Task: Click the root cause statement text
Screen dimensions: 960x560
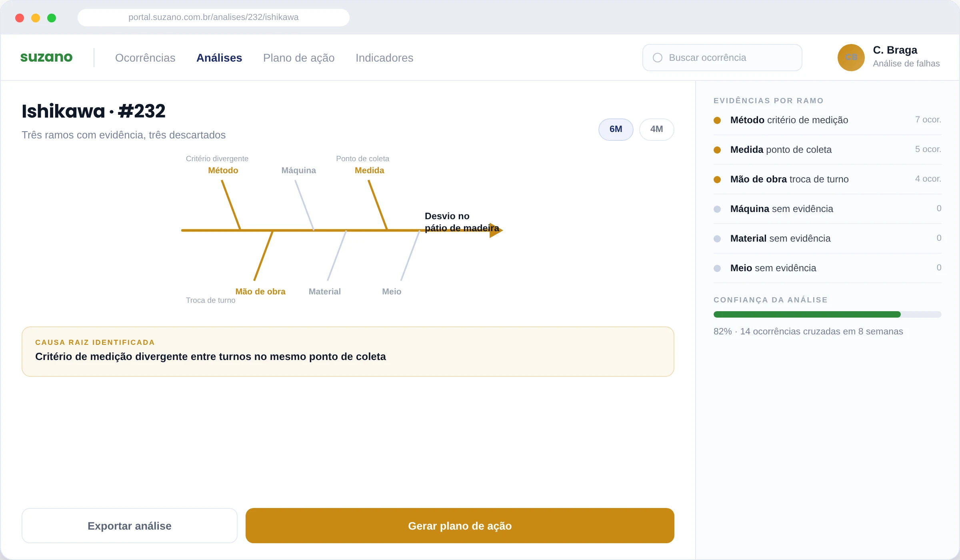Action: point(210,356)
